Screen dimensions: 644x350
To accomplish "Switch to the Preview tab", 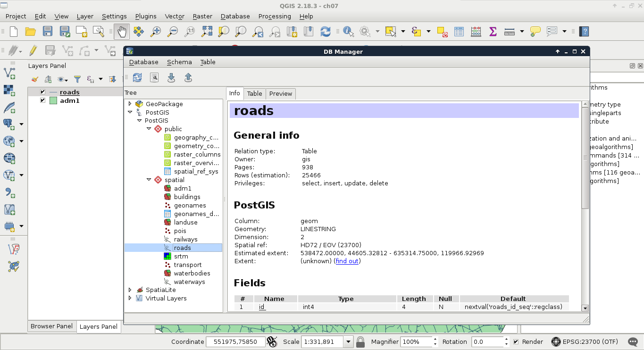I will point(281,93).
